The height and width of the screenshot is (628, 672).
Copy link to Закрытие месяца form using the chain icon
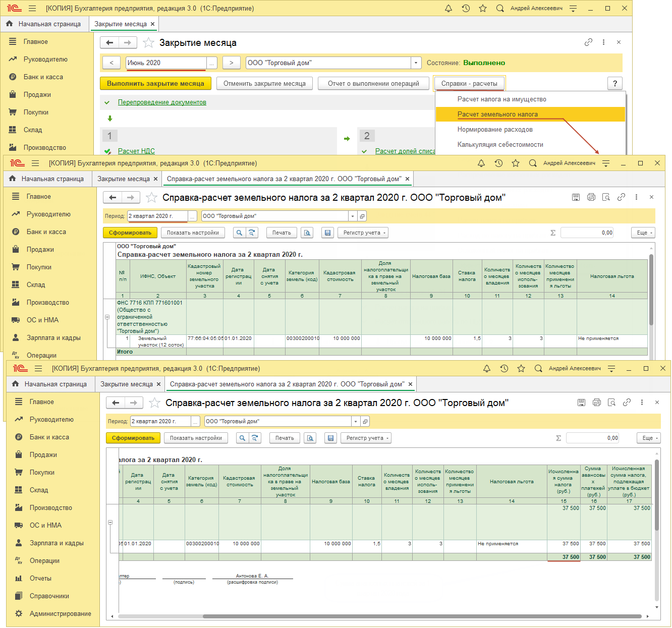588,42
